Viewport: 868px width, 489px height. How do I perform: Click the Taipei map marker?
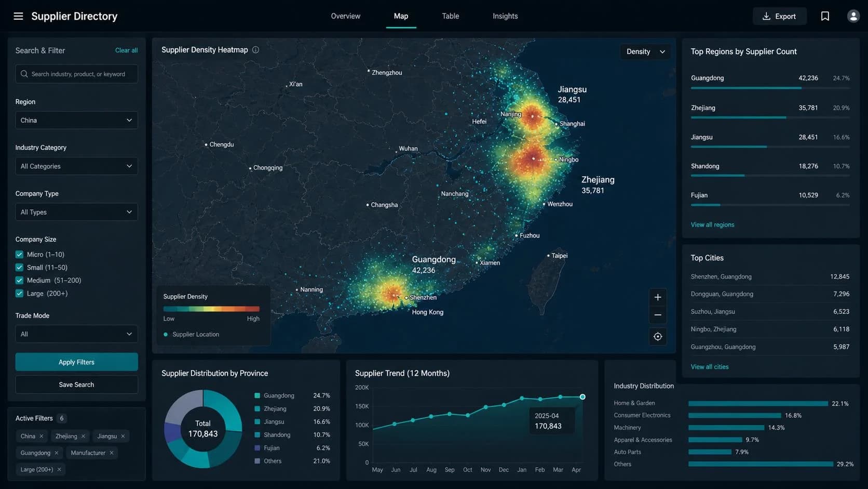pos(548,256)
